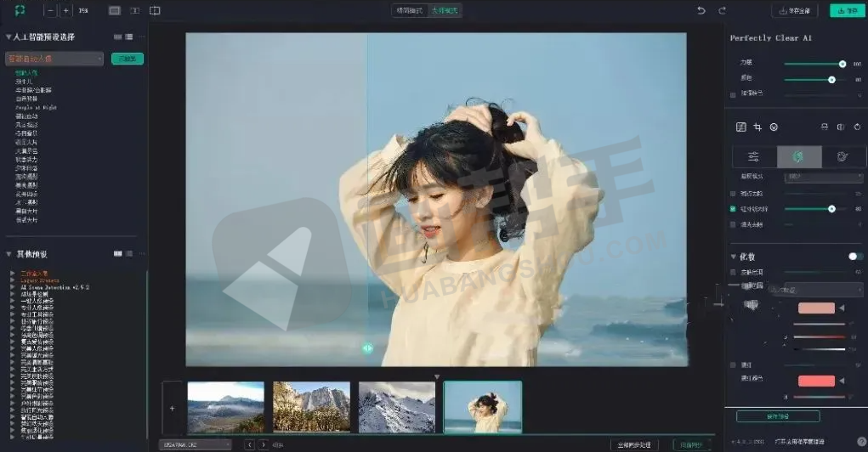Click the green button beside the preset dropdown
This screenshot has height=452, width=868.
(x=128, y=59)
